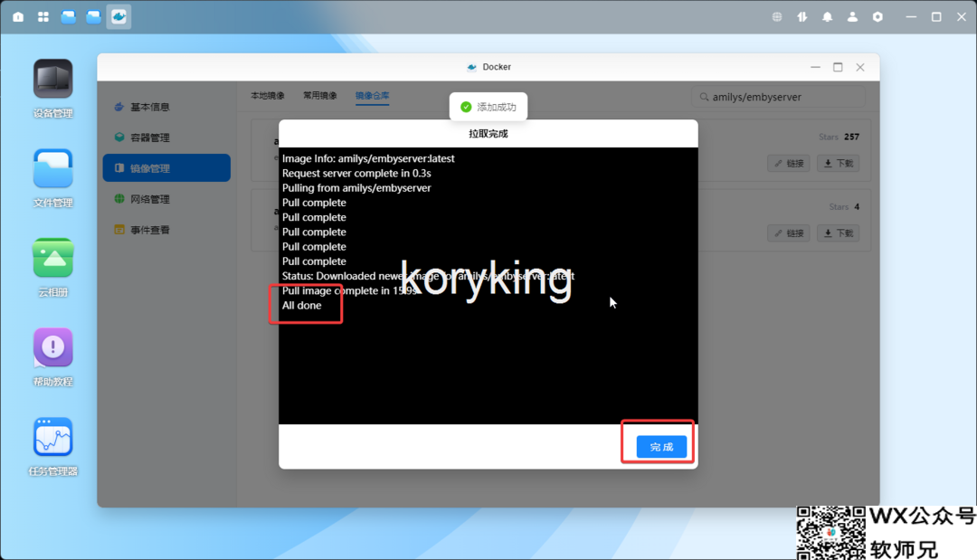Click 'Pulling from amilys/embyserver' line
Viewport: 977px width, 560px height.
356,187
